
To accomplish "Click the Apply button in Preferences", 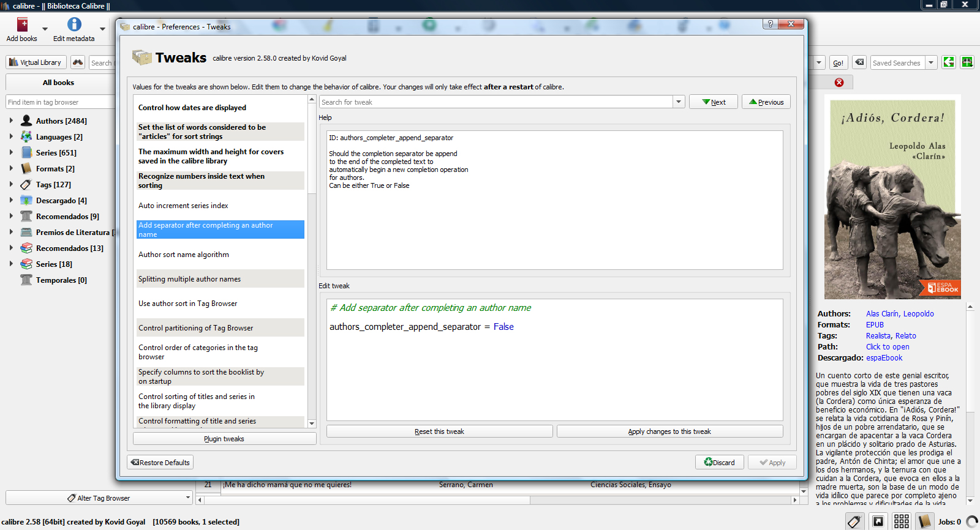I will pyautogui.click(x=772, y=462).
